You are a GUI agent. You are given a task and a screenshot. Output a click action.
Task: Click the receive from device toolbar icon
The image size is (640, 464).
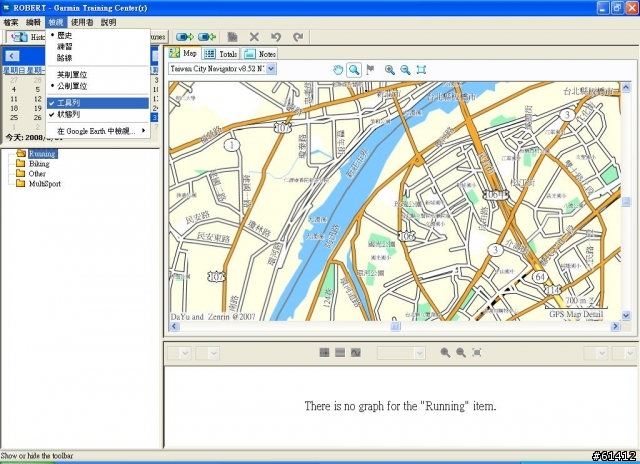click(x=207, y=37)
